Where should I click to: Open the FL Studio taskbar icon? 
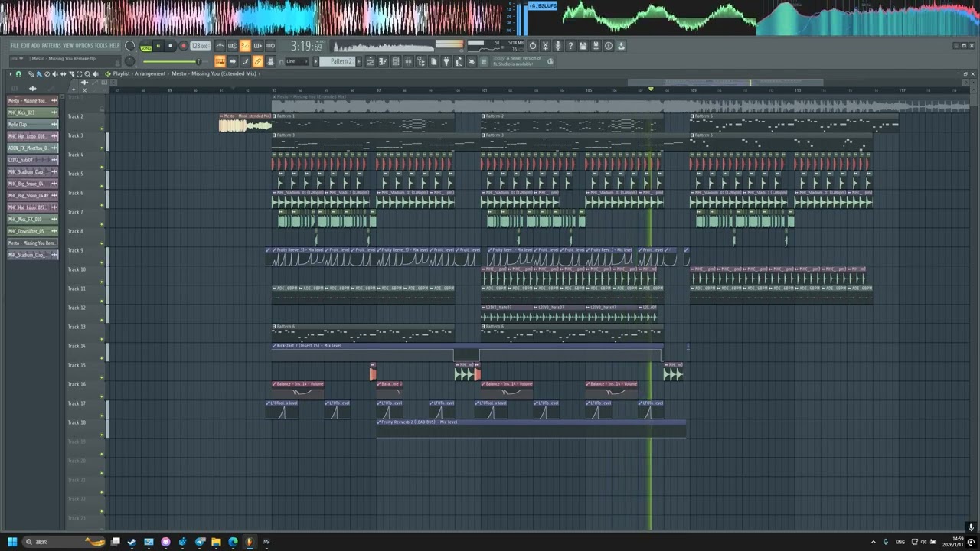click(x=250, y=542)
